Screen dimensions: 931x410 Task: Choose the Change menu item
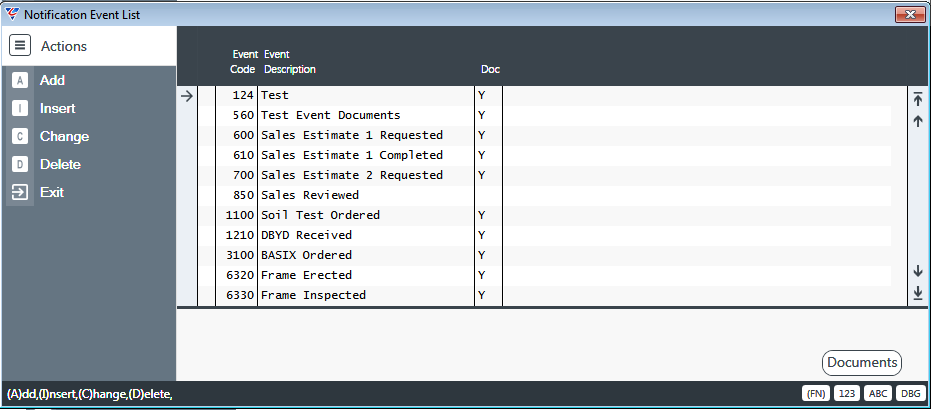64,136
